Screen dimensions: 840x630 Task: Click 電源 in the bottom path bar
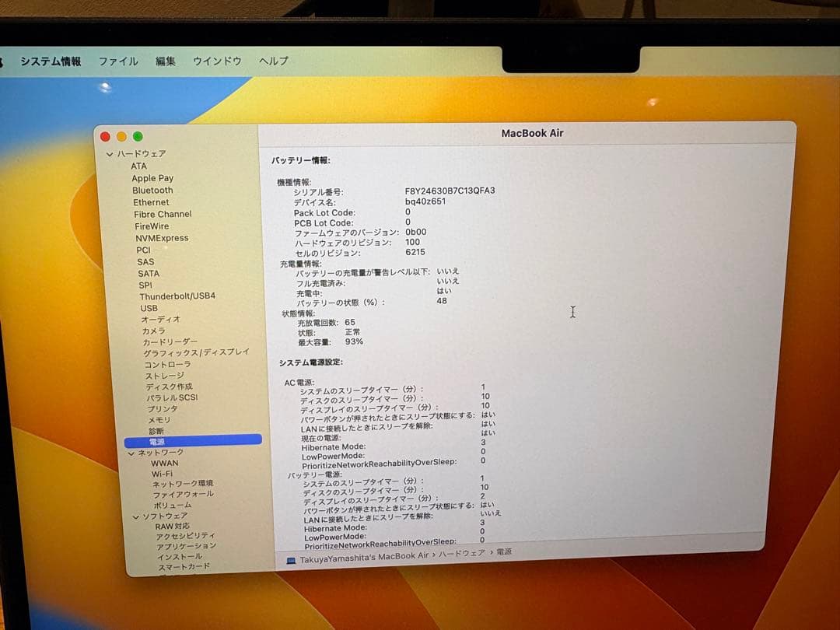pos(503,551)
